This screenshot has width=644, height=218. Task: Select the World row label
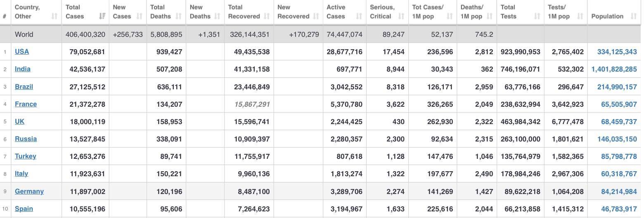[24, 34]
